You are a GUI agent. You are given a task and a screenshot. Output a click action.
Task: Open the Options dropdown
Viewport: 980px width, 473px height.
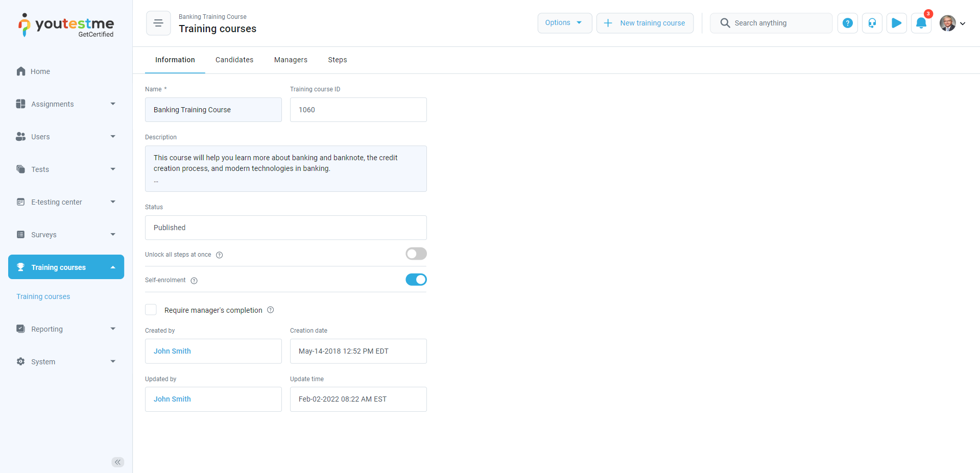tap(564, 23)
